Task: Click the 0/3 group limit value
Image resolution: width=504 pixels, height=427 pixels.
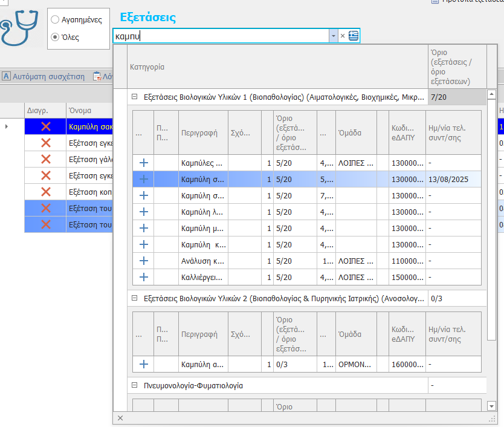Action: [x=457, y=298]
